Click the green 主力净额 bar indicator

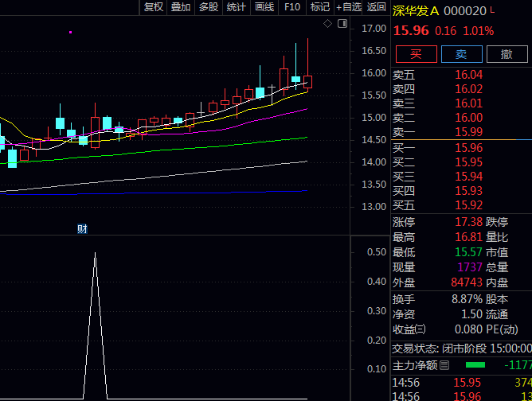475,365
